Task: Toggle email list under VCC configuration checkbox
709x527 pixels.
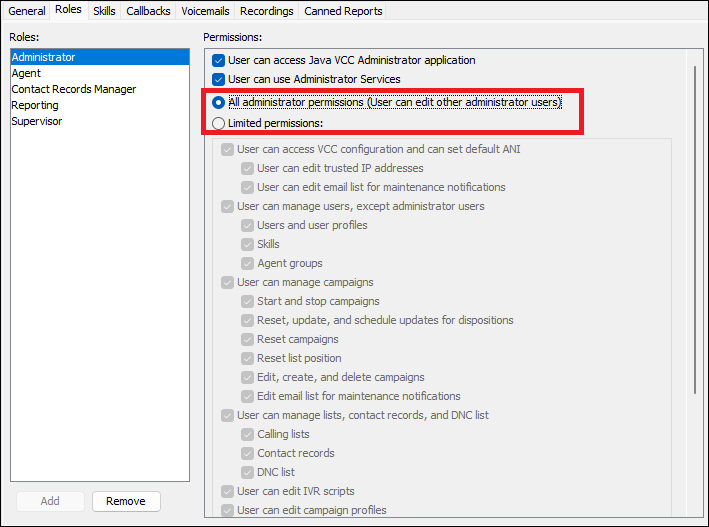Action: 247,187
